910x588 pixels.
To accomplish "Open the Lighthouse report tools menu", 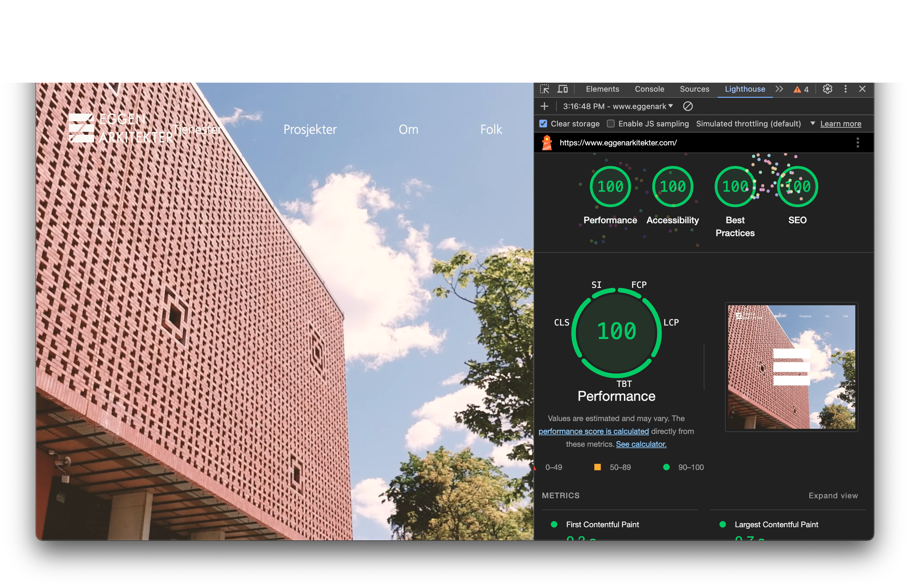I will pos(857,143).
